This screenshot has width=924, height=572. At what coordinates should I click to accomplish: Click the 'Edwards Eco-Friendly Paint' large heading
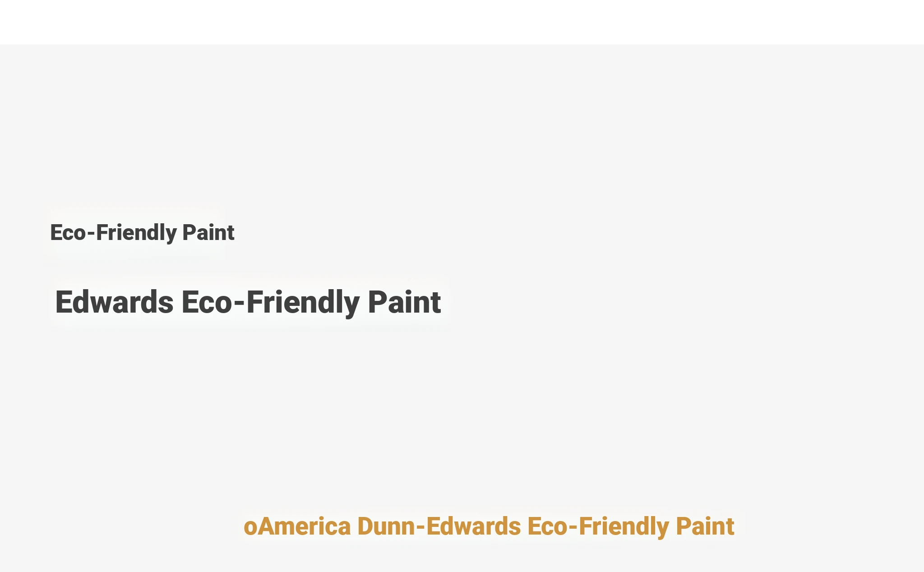(x=248, y=302)
